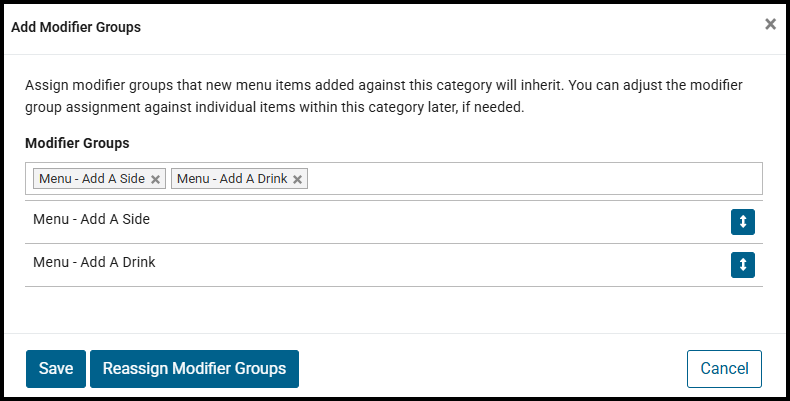Close the Add Modifier Groups dialog
This screenshot has height=401, width=790.
pyautogui.click(x=770, y=24)
